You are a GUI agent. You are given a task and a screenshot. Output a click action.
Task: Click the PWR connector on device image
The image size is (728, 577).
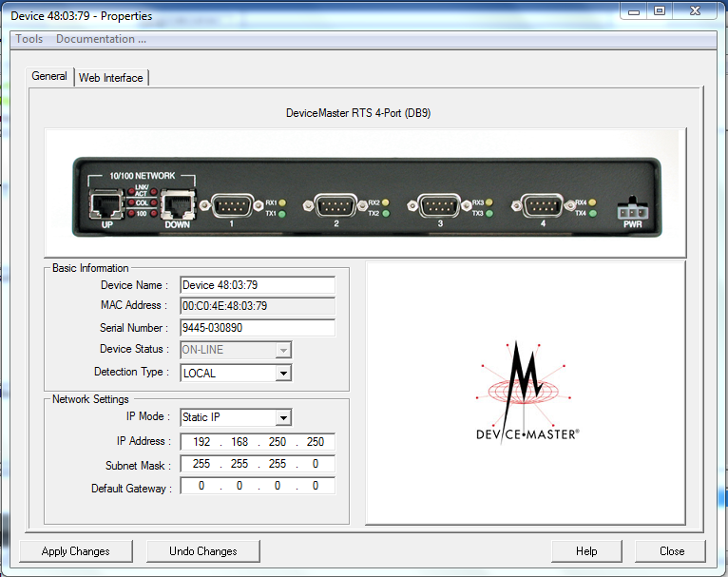point(632,210)
